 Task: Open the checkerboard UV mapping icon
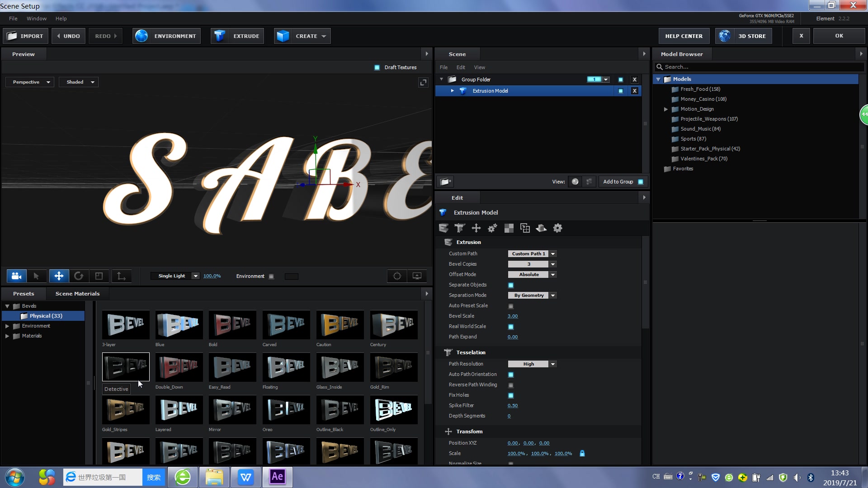click(x=509, y=228)
